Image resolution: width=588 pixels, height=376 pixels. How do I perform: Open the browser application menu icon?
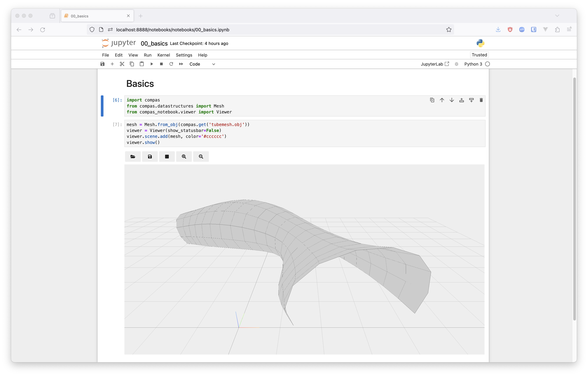[569, 29]
